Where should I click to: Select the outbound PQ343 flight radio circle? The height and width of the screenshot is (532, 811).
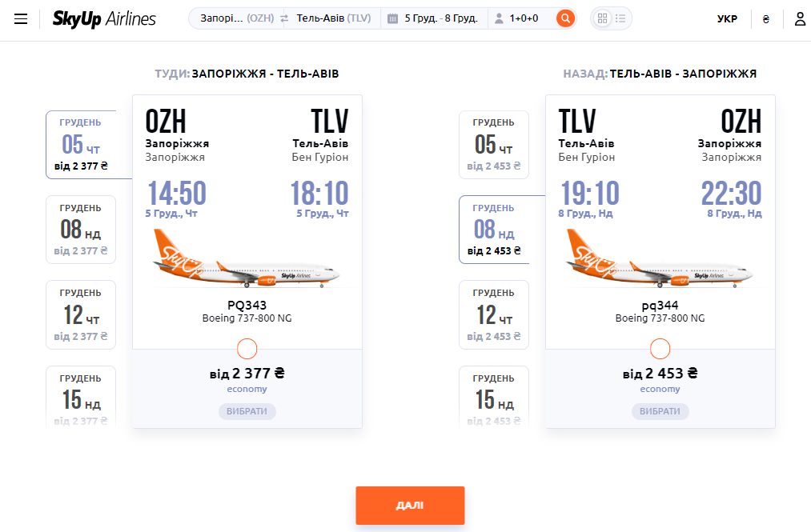247,349
